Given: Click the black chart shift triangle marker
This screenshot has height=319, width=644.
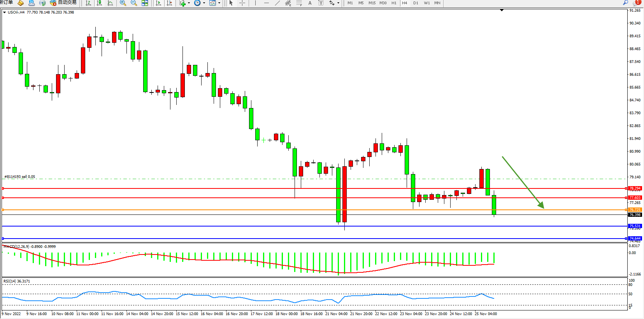Looking at the screenshot, I should pos(502,10).
